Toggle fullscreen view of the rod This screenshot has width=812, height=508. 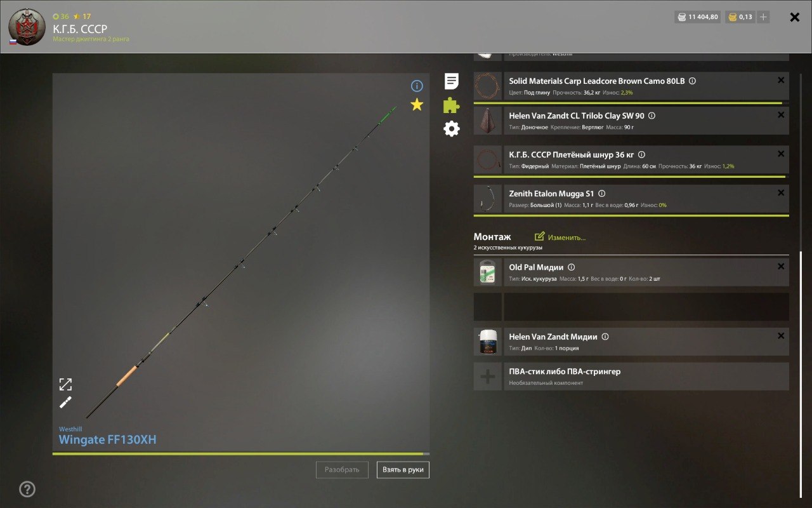tap(65, 384)
